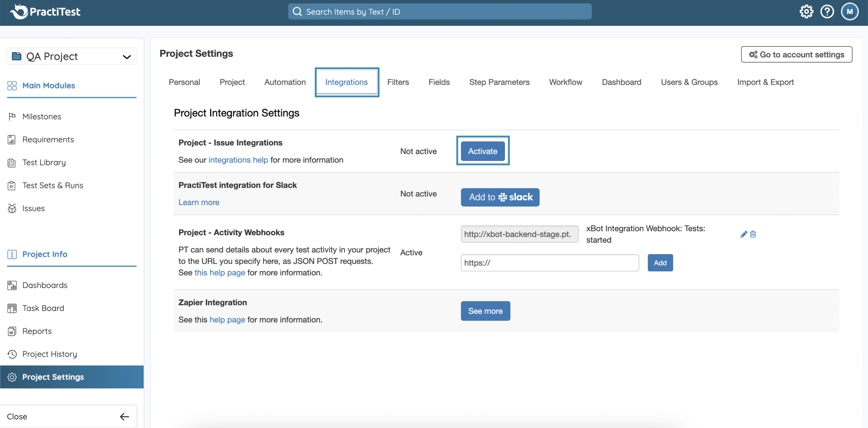Click the PractiTest logo

pyautogui.click(x=45, y=12)
